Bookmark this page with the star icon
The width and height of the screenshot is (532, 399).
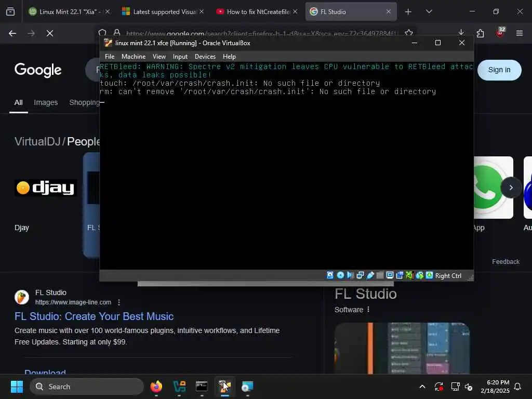[x=409, y=33]
